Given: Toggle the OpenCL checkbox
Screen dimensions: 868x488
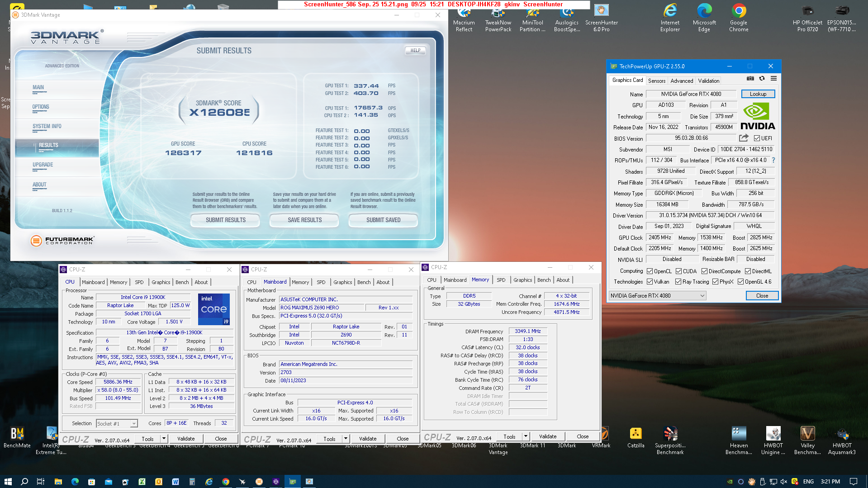Looking at the screenshot, I should (x=650, y=271).
